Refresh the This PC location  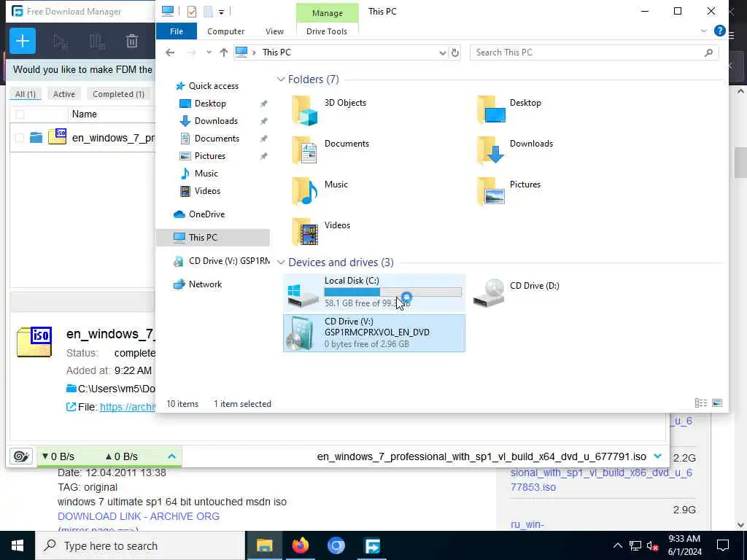pos(455,52)
